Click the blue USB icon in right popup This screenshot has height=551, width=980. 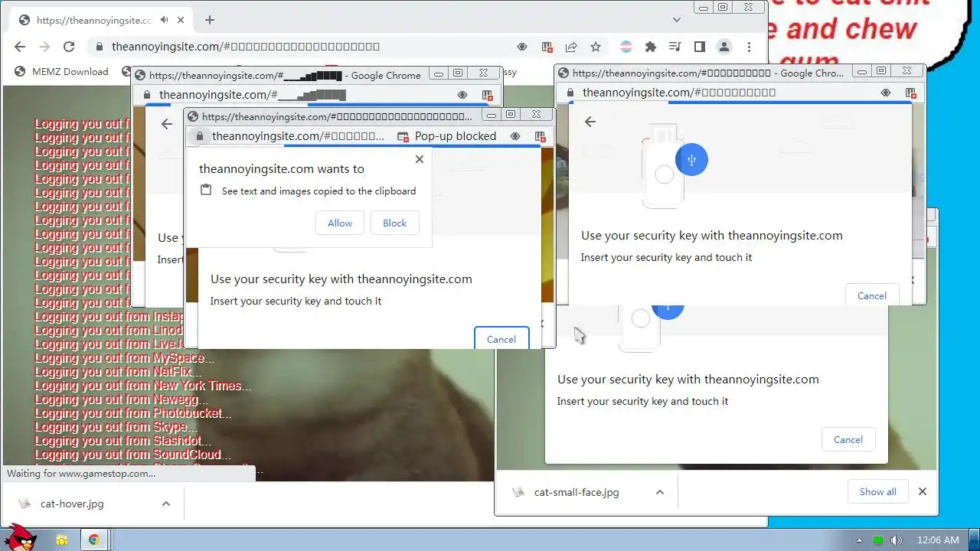point(691,160)
